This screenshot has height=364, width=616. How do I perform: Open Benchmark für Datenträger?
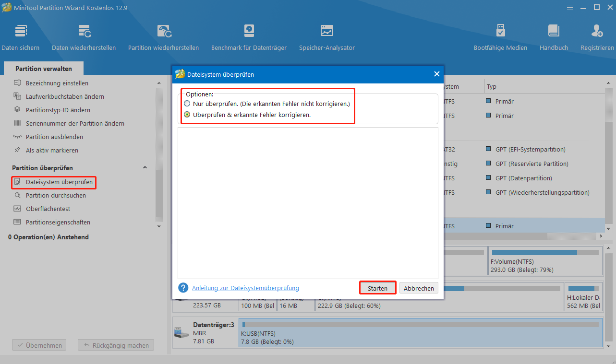(249, 37)
